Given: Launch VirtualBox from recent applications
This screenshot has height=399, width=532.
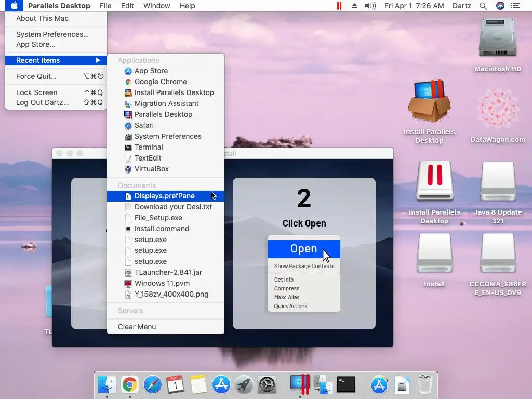Looking at the screenshot, I should [166, 169].
